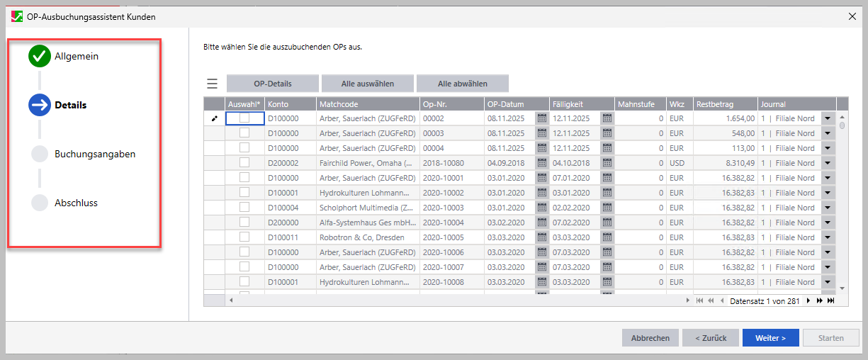Jump to first record in grid

click(x=700, y=301)
